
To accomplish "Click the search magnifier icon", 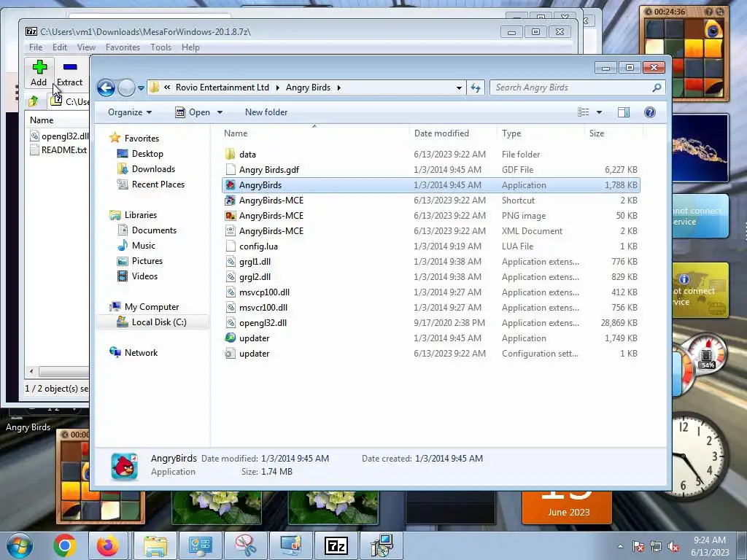I will 657,87.
